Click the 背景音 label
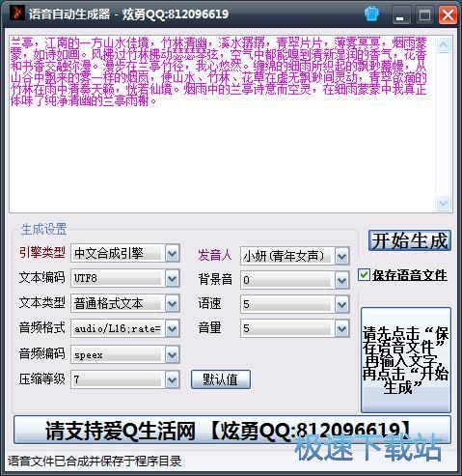 point(215,279)
